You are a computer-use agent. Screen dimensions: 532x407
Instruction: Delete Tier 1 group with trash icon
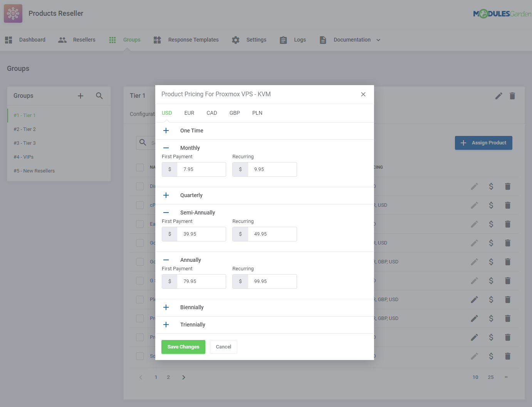[512, 96]
